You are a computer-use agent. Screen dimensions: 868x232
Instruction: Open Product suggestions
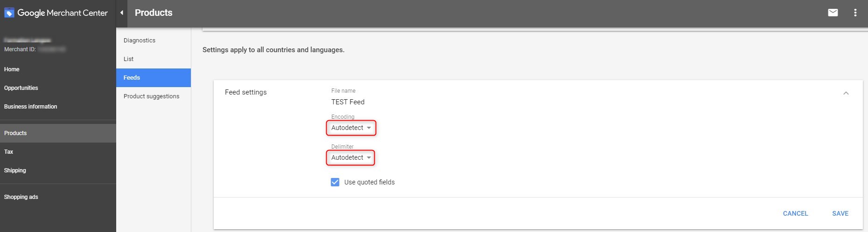[151, 96]
